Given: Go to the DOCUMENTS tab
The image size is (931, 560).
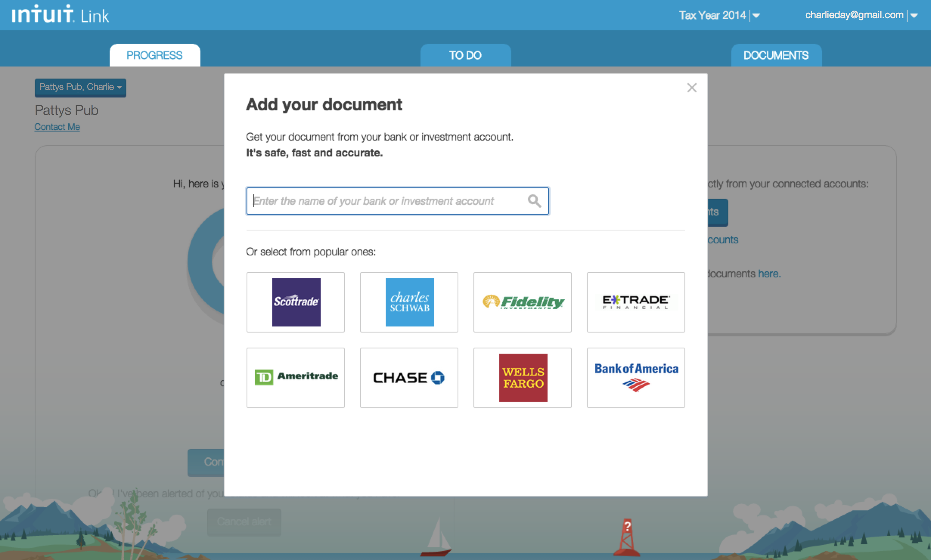Looking at the screenshot, I should pyautogui.click(x=776, y=55).
